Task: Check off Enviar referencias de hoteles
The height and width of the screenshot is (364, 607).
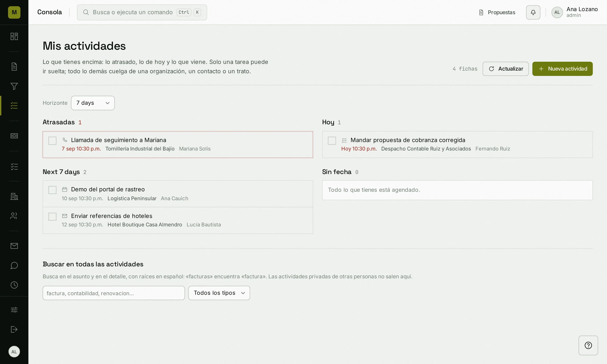Action: coord(52,216)
